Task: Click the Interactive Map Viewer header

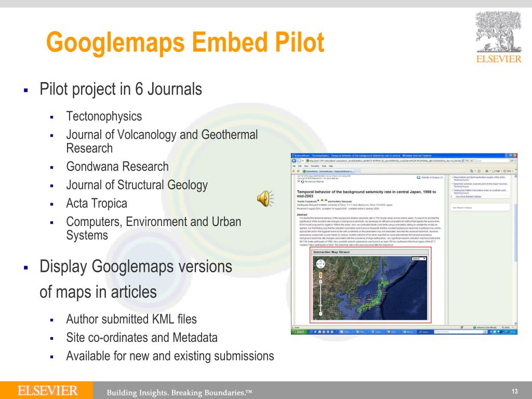Action: tap(370, 252)
